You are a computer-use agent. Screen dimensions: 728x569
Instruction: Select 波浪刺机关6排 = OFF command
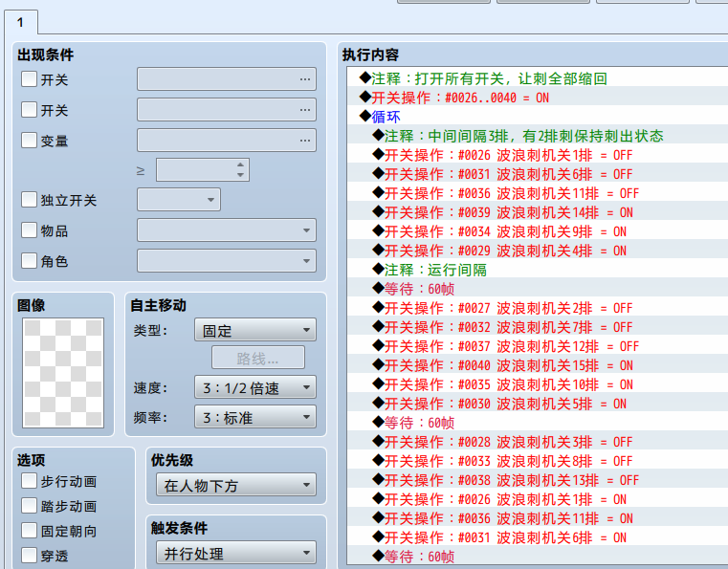click(x=538, y=174)
